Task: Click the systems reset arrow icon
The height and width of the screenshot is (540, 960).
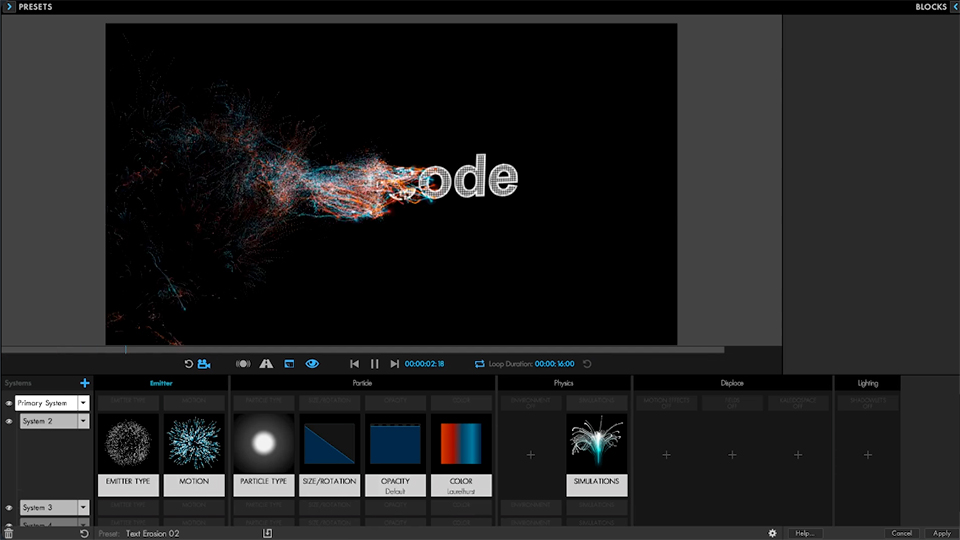Action: click(84, 533)
